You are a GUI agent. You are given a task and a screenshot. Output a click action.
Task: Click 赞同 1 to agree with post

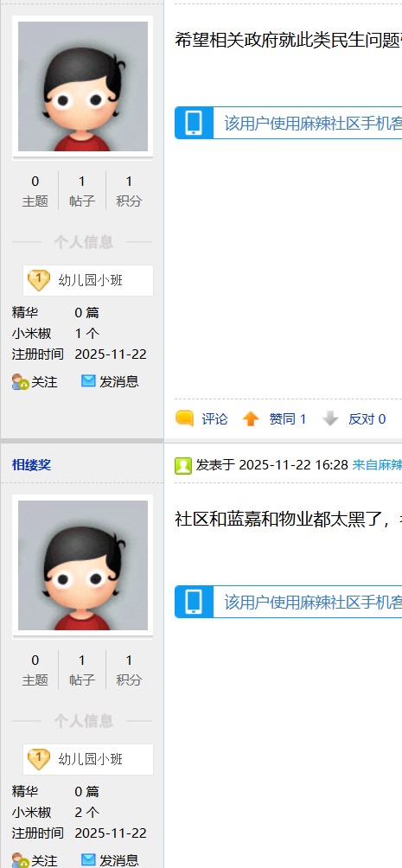[x=288, y=419]
